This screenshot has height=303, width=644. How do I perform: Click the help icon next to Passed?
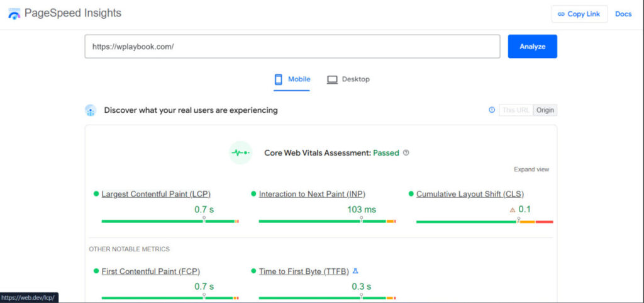(406, 152)
